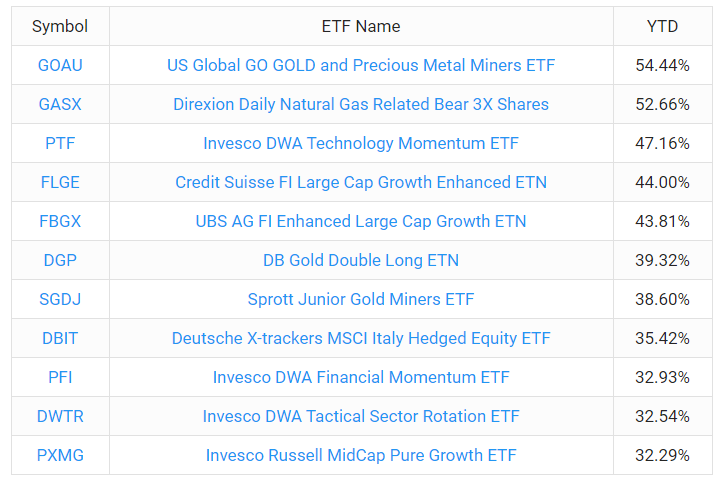Open Deutsche X-trackers MSCI Italy Hedged ETF
The image size is (723, 484).
coord(361,338)
